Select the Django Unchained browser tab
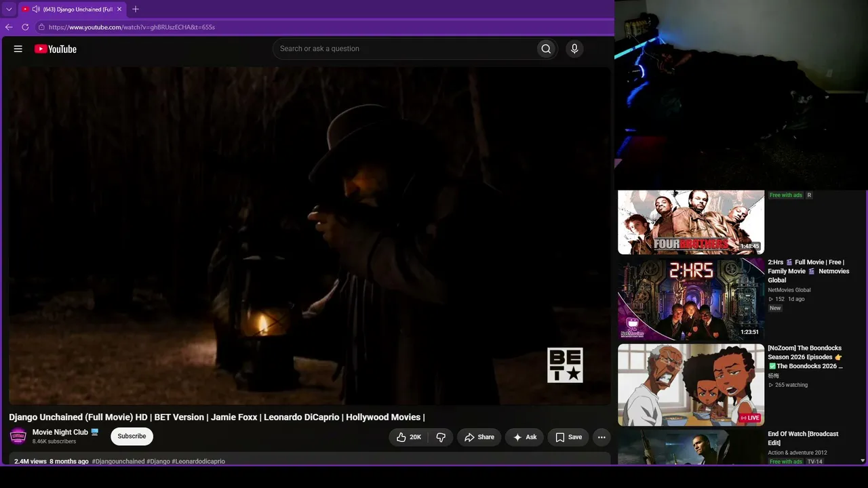 (72, 9)
